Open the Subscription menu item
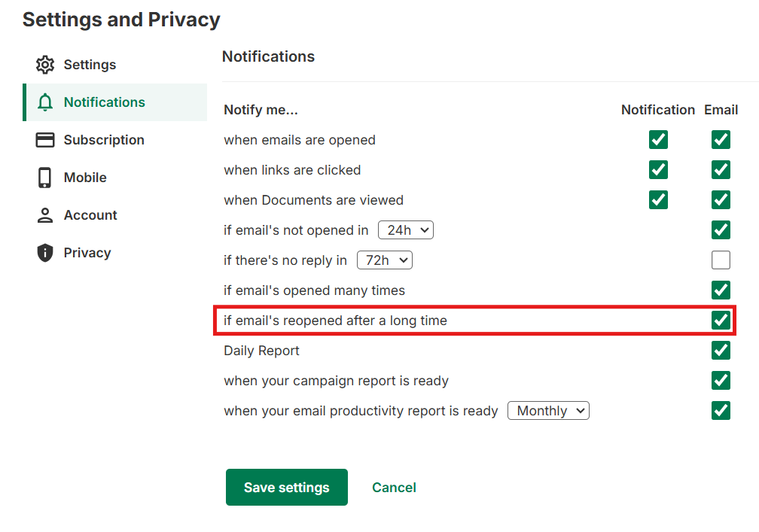This screenshot has height=532, width=759. pyautogui.click(x=104, y=140)
